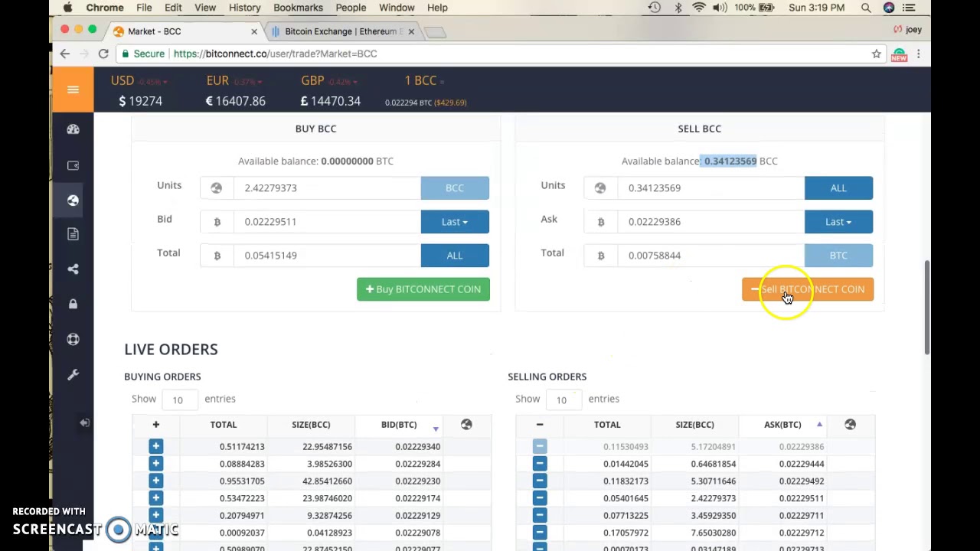Click the NEW extension icon
The image size is (980, 551).
[899, 54]
